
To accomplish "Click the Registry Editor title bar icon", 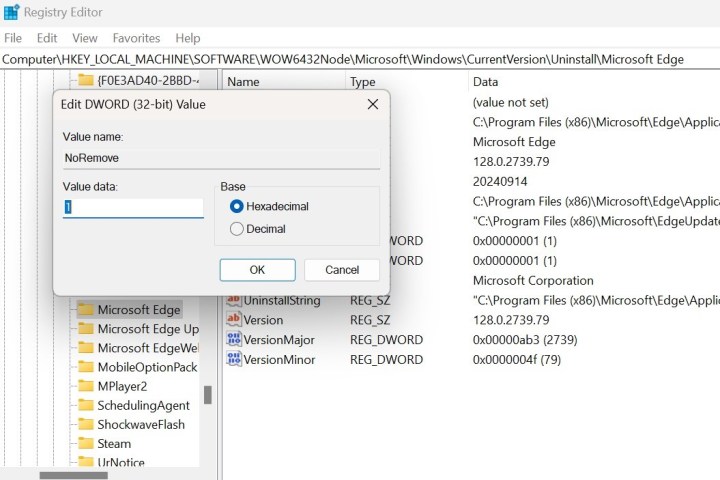I will click(11, 13).
